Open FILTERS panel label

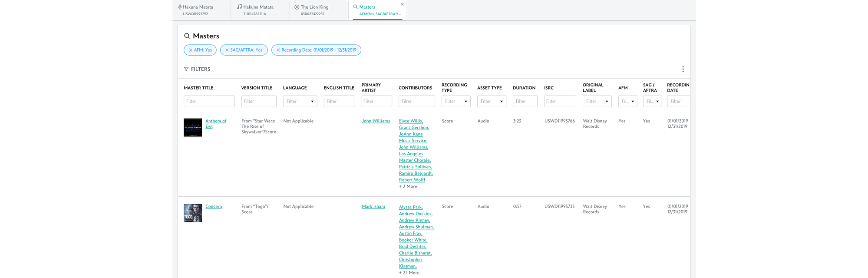click(x=201, y=69)
